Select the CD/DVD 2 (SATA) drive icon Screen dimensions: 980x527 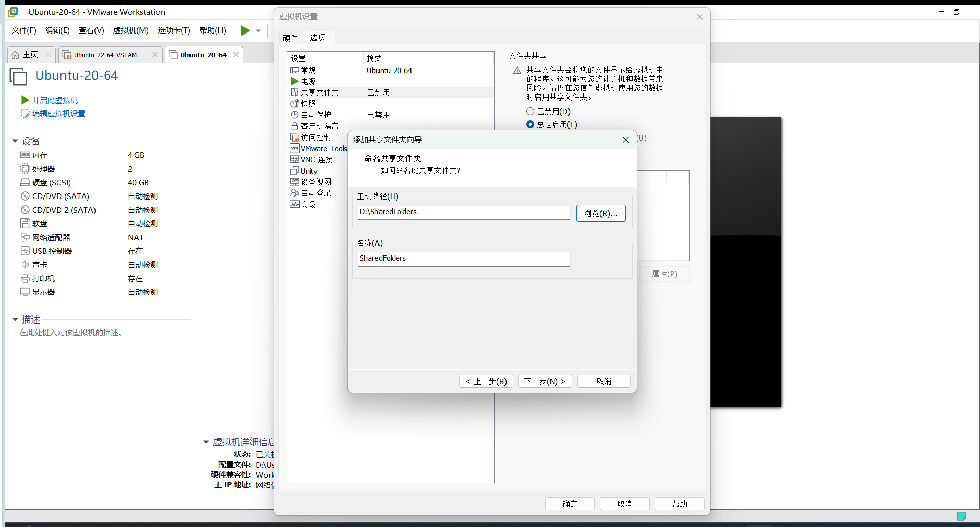pos(25,210)
